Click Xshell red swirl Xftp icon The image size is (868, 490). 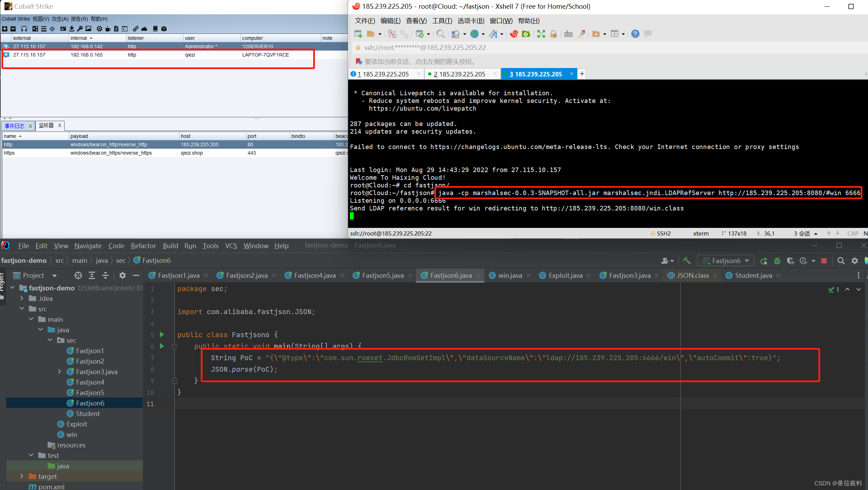click(514, 34)
